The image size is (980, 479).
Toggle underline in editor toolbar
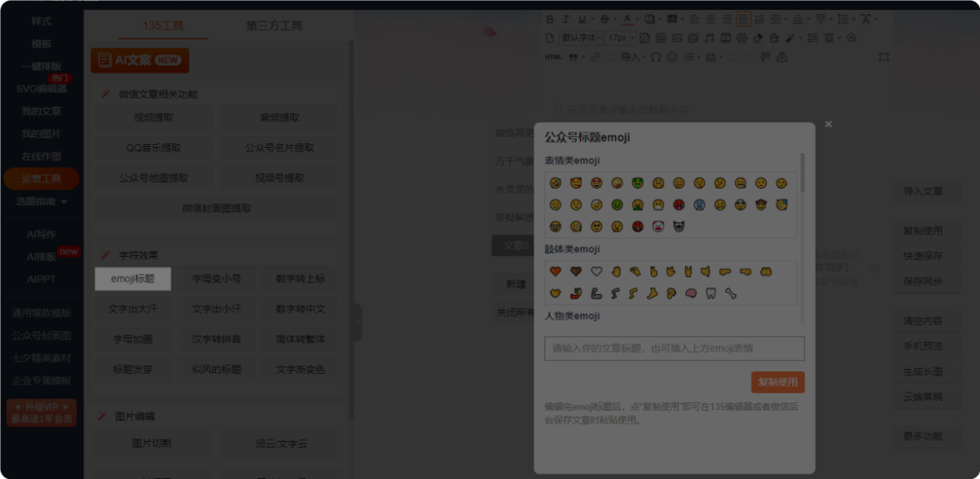point(583,19)
